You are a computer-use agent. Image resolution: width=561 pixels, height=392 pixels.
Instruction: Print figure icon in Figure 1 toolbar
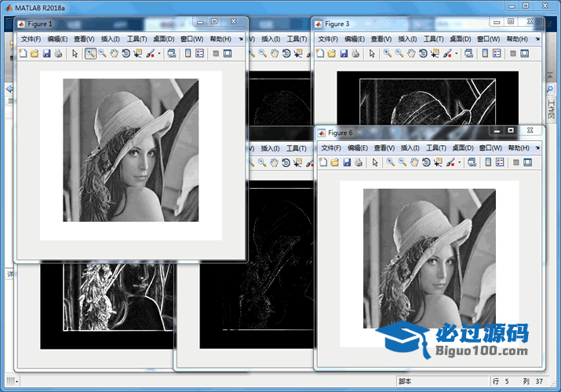point(58,53)
